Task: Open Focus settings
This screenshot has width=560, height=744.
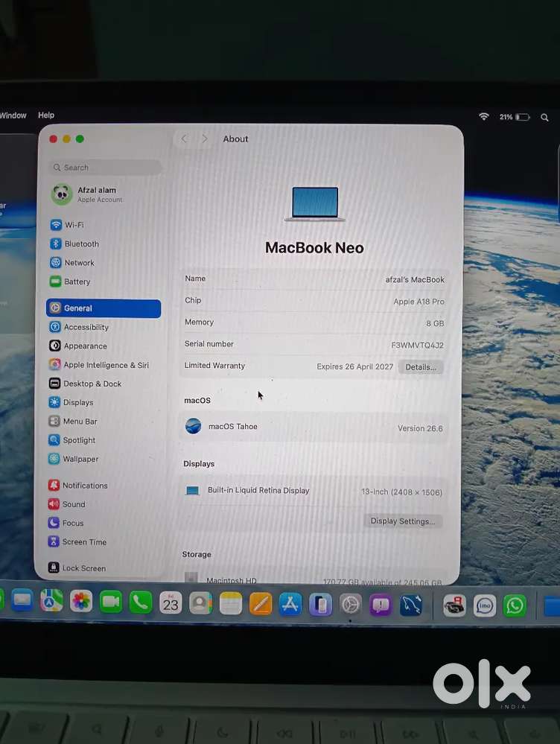Action: (66, 523)
